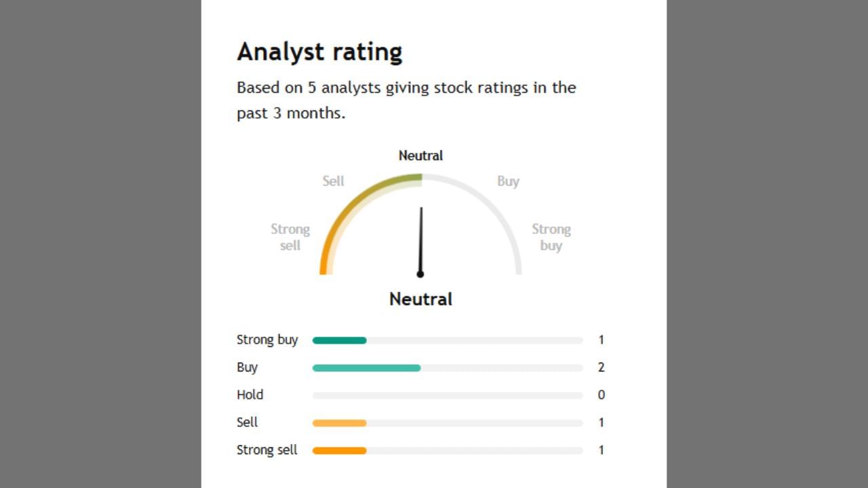Select the gauge's gray "Strong sell" label

(x=290, y=237)
